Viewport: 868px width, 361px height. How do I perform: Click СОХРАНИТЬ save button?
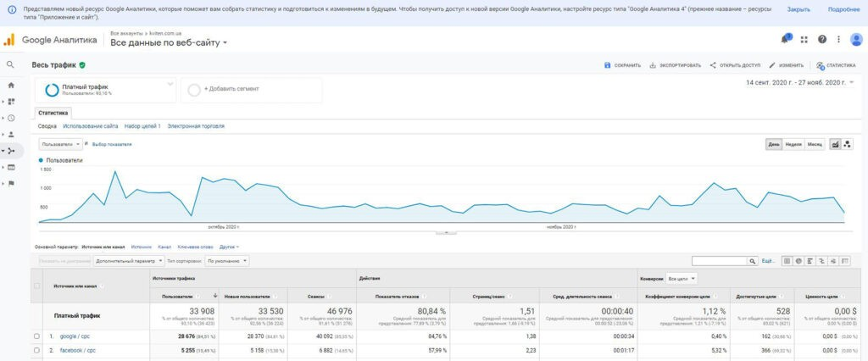(622, 65)
